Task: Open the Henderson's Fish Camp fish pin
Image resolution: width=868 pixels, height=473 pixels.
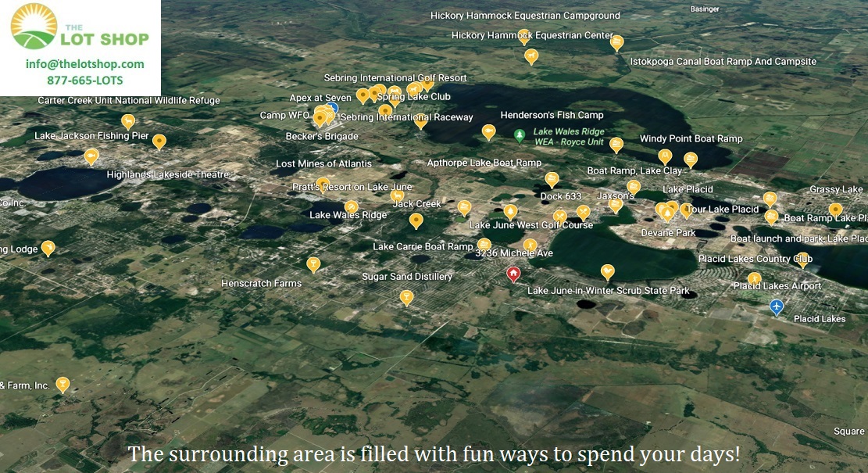Action: (489, 131)
